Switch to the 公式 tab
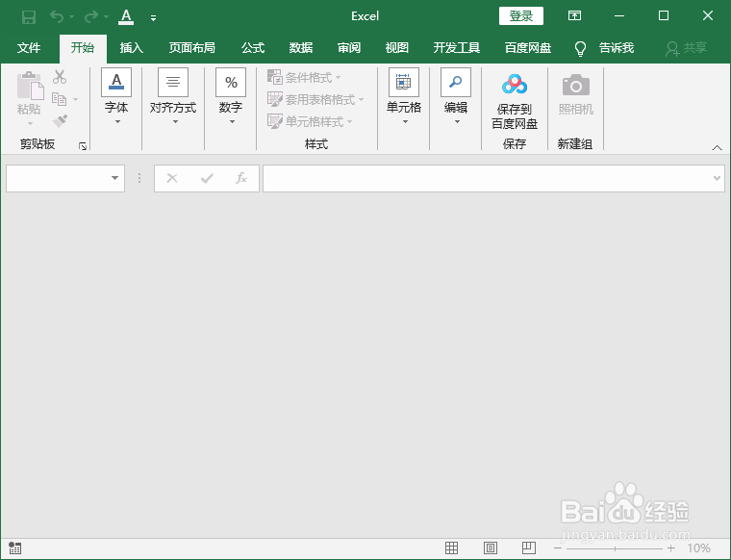The image size is (731, 560). (x=253, y=47)
